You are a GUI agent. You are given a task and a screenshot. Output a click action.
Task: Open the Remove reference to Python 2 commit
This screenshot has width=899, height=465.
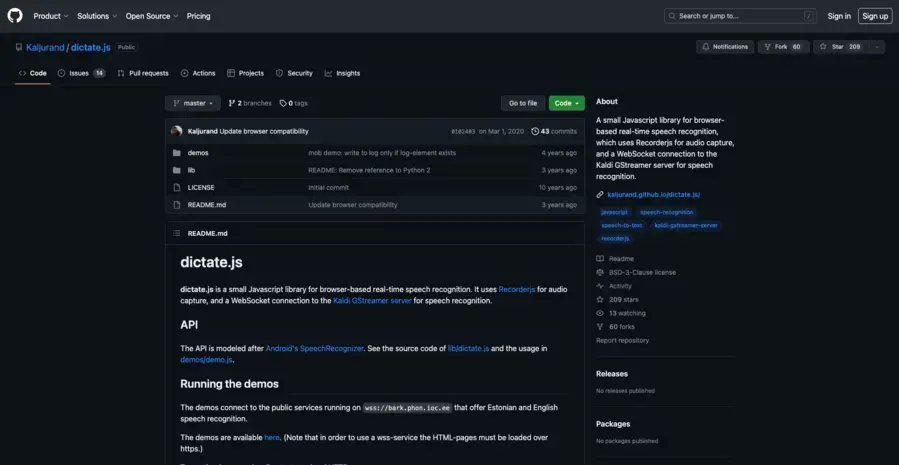[369, 170]
